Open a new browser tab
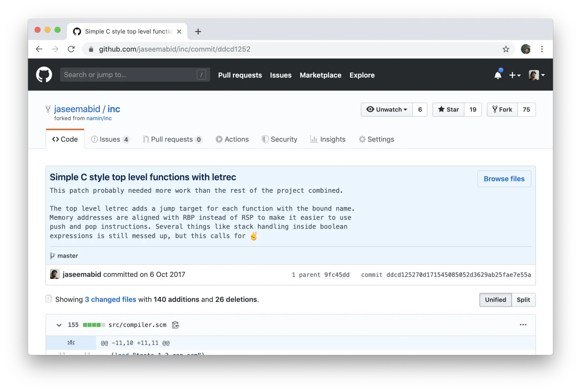581x392 pixels. [198, 32]
